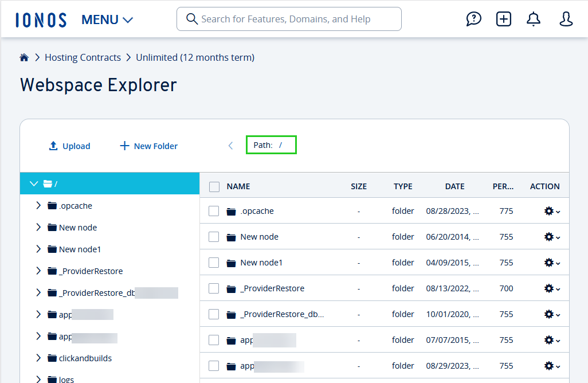Check the checkbox for New node1
This screenshot has height=383, width=588.
(x=214, y=262)
